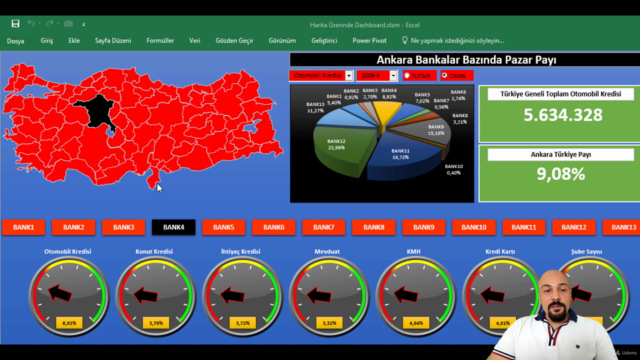
Task: Click the selected black BANK4 button
Action: (x=173, y=227)
